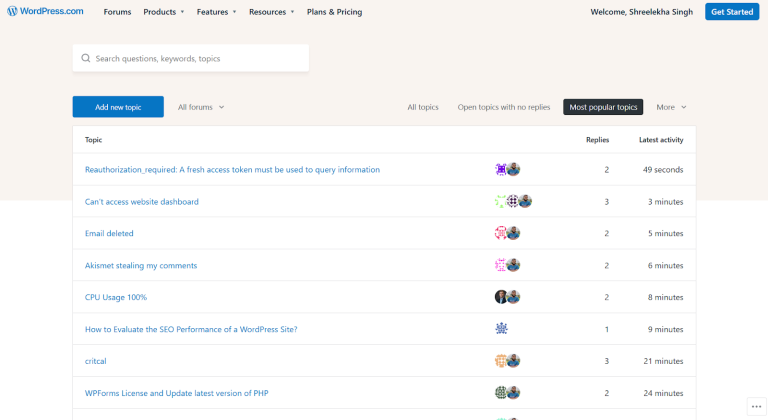Click the 9 minutes activity value
Image resolution: width=768 pixels, height=420 pixels.
point(665,329)
